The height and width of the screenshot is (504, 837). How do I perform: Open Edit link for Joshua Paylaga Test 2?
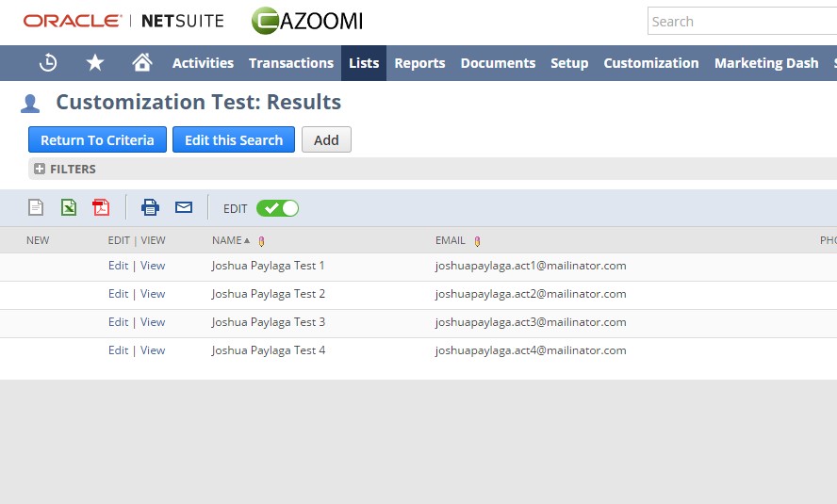click(x=118, y=294)
